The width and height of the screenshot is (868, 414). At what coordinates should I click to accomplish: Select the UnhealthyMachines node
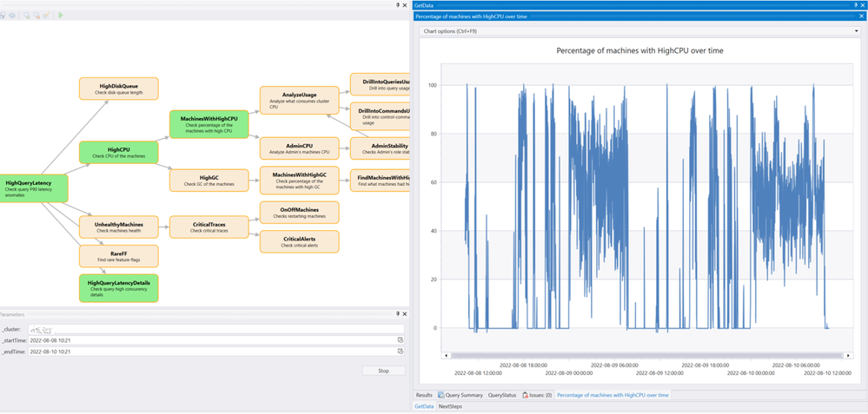pyautogui.click(x=119, y=227)
